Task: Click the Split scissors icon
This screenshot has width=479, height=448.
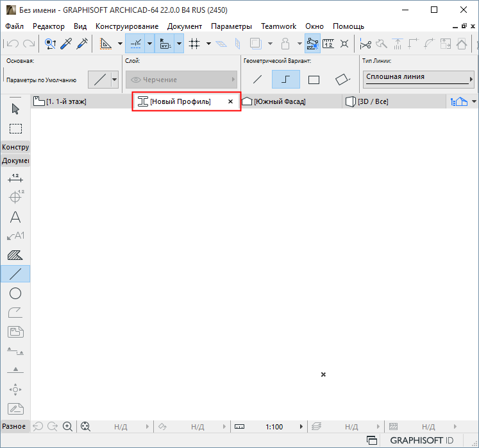Action: [x=366, y=44]
